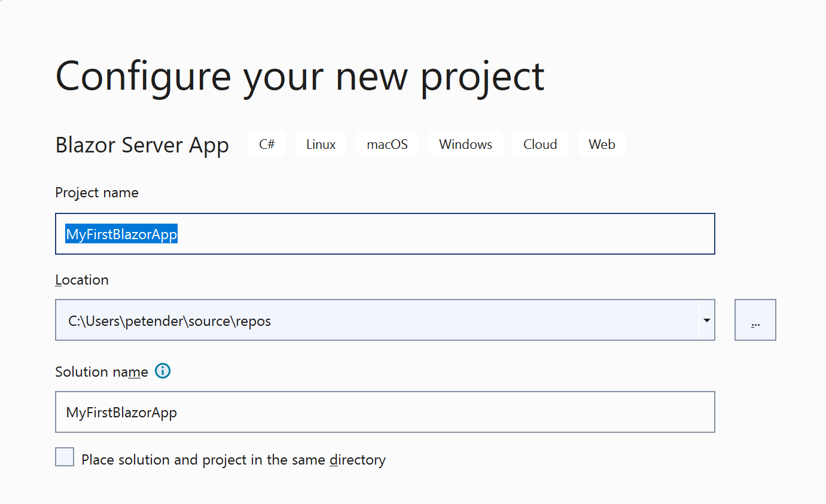
Task: Select the C# language tag
Action: tap(267, 143)
